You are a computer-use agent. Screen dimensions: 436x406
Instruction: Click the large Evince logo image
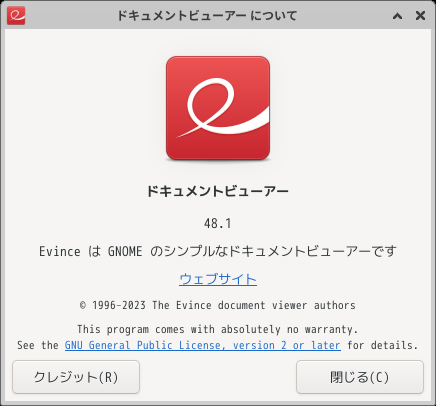click(x=218, y=108)
